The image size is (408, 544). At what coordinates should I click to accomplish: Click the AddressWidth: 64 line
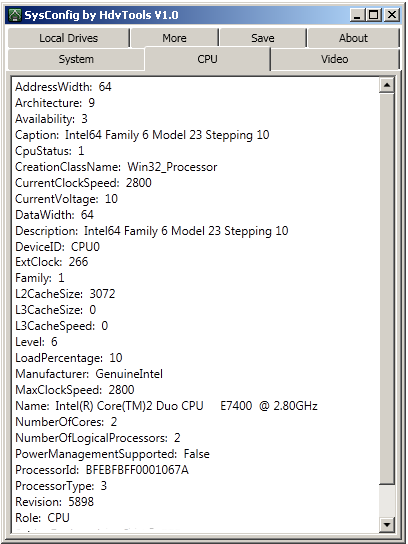[x=63, y=87]
